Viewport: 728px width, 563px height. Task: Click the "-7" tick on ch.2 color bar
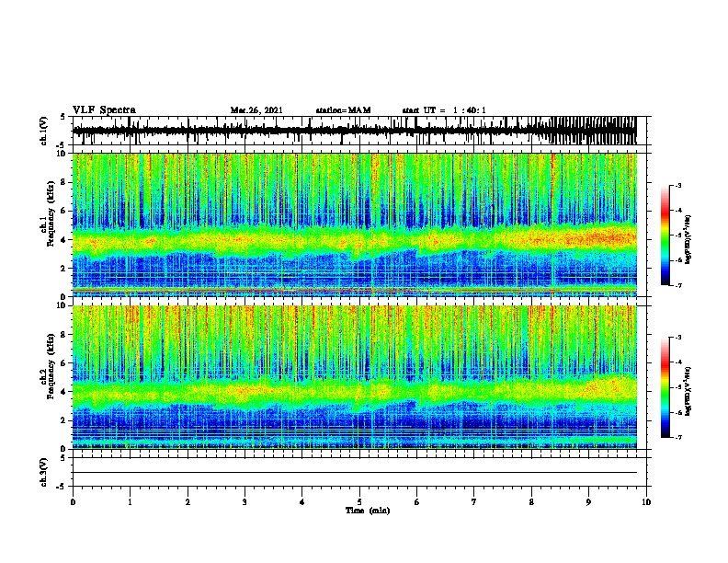[x=677, y=438]
